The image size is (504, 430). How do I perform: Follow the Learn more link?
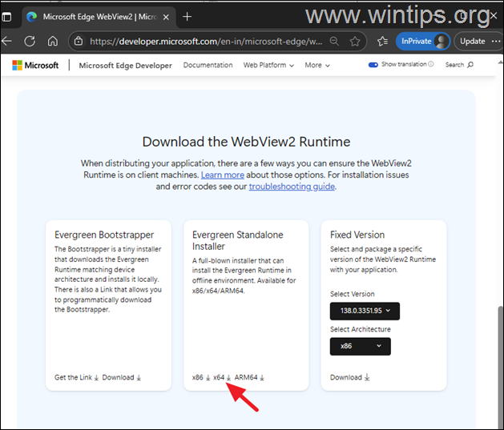223,175
